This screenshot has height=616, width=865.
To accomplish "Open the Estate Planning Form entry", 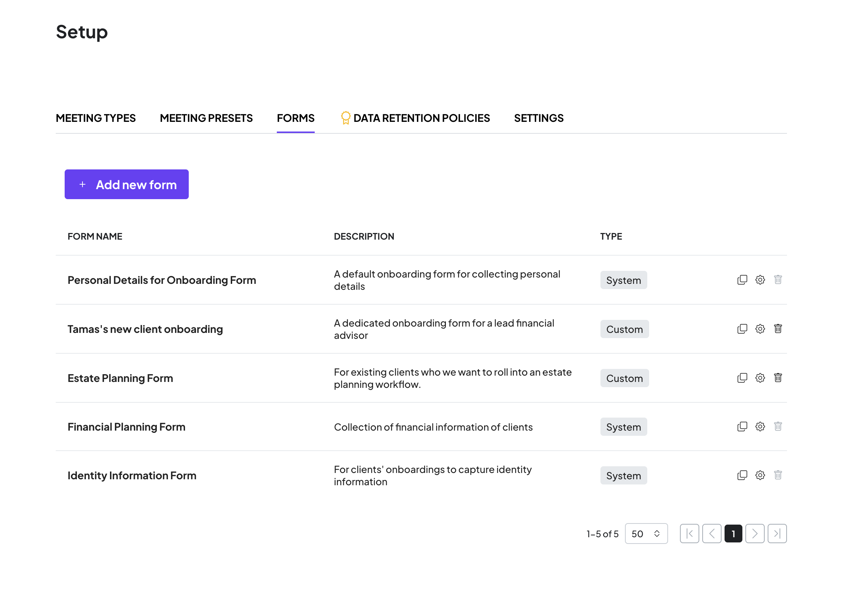I will pyautogui.click(x=120, y=378).
